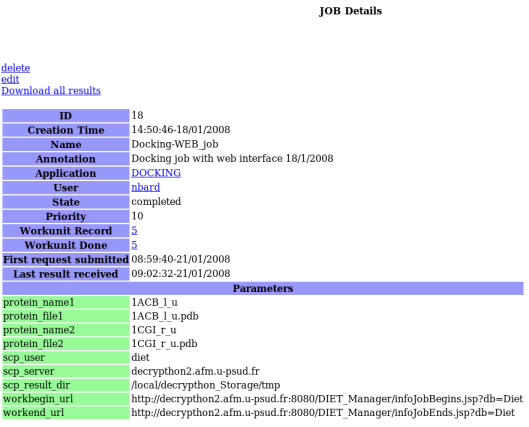Open the edit link
Screen dimensions: 529x427
[x=10, y=79]
